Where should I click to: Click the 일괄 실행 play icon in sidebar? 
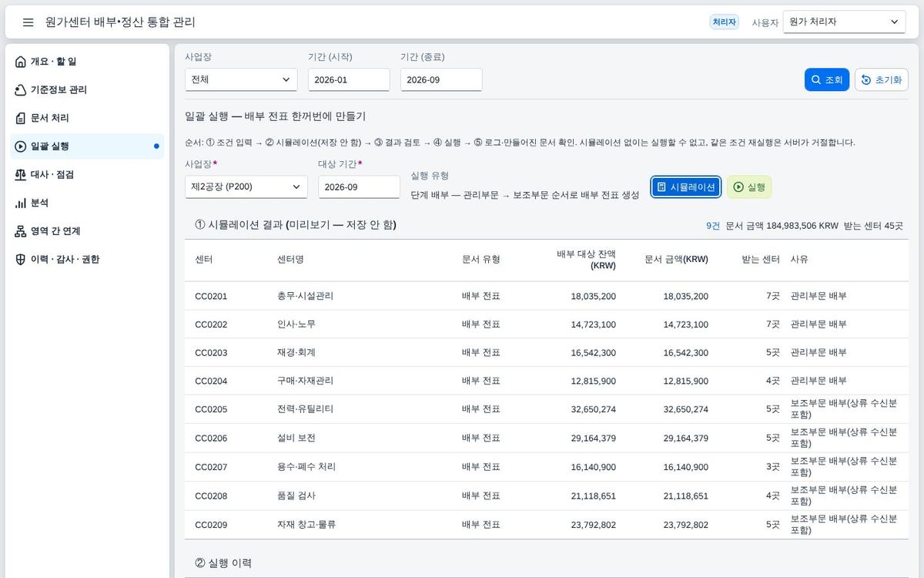click(21, 146)
